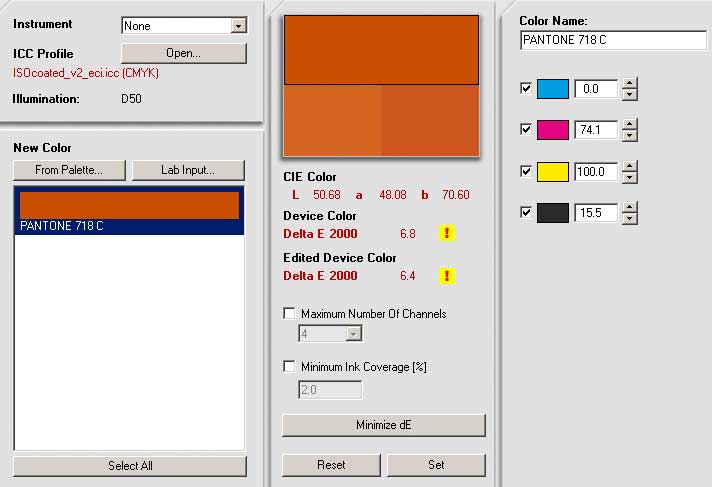Click the Device Color Delta E value 6.8
The height and width of the screenshot is (487, 712).
408,234
